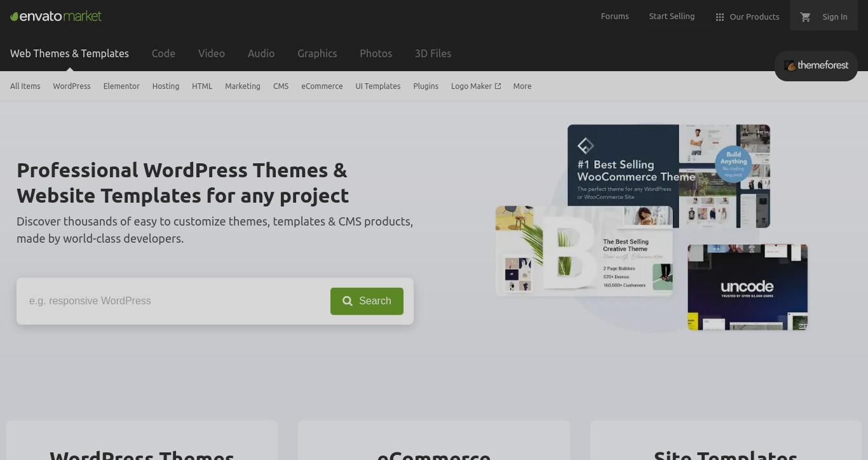Open the Marketing submenu
The height and width of the screenshot is (460, 868).
[243, 86]
